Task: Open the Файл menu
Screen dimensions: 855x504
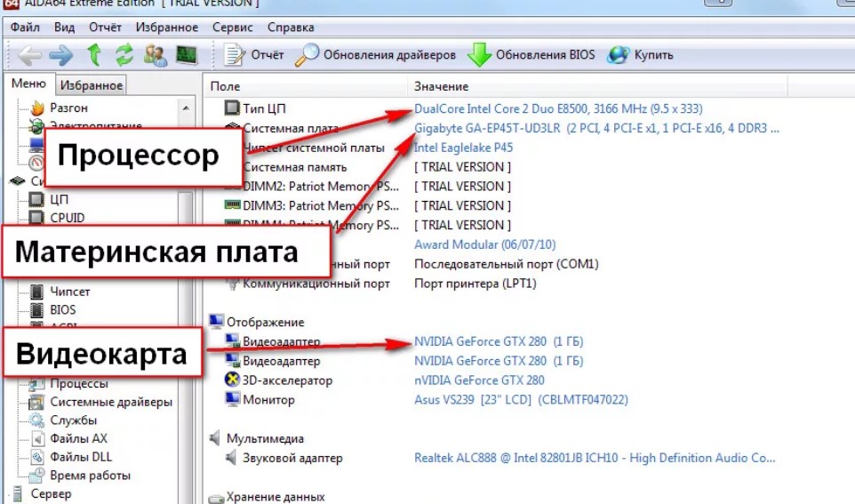Action: point(25,28)
